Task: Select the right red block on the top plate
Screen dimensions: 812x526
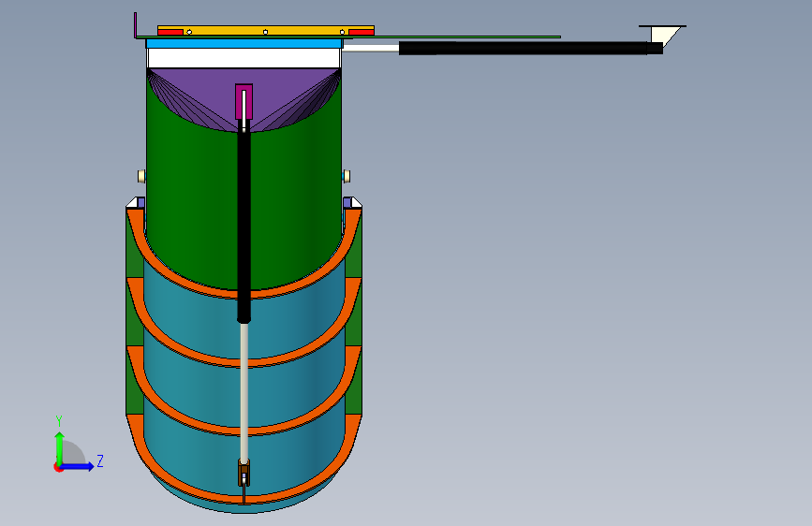Action: (362, 32)
